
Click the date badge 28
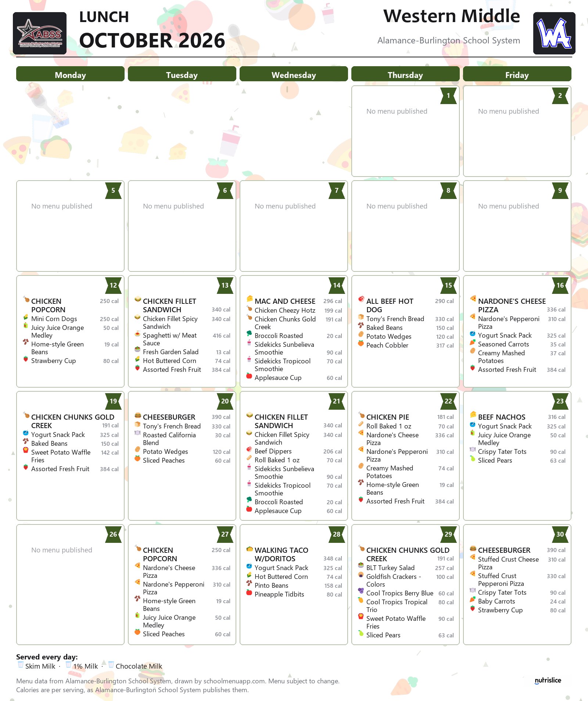tap(337, 534)
